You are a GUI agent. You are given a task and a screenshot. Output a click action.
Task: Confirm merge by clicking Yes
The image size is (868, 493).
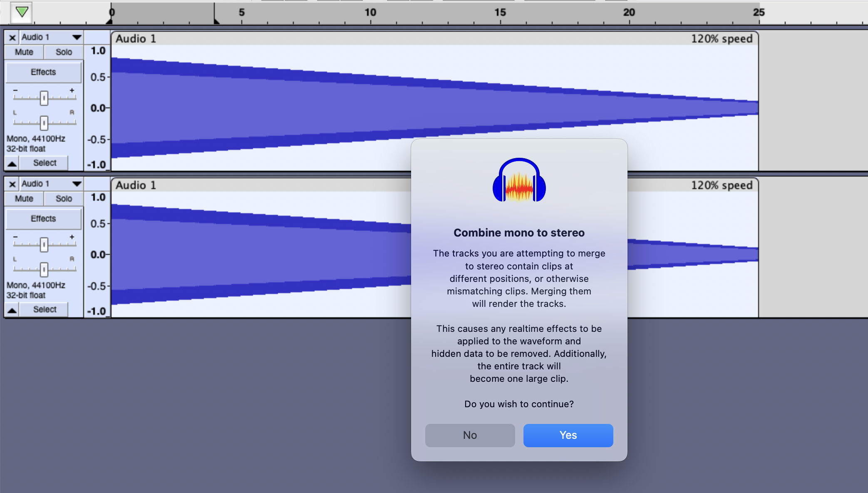tap(568, 435)
